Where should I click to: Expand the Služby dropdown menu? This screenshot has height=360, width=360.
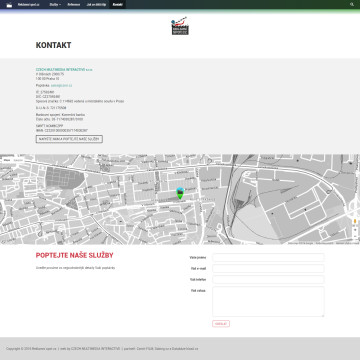pos(55,5)
